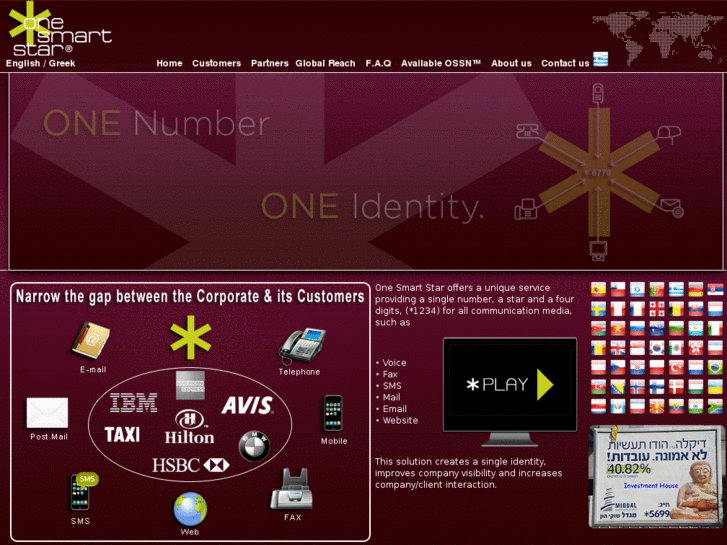Click the Greek flag next to Contact us

(x=600, y=59)
